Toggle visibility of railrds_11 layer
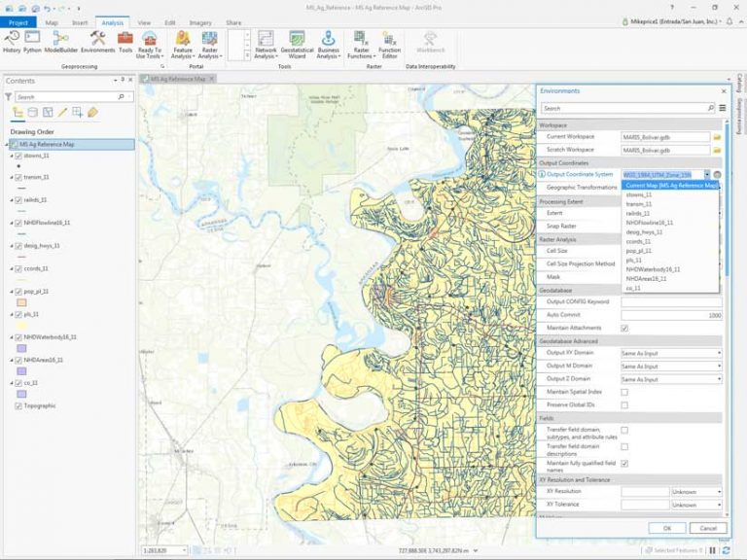 [18, 200]
